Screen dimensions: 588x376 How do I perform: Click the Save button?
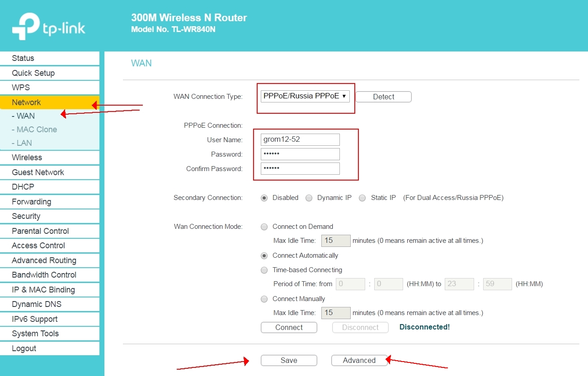tap(289, 360)
